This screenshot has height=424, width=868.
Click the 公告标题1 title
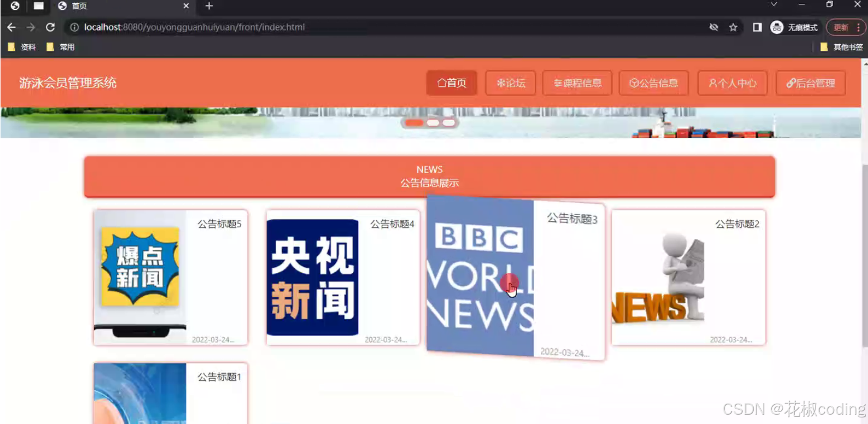[x=219, y=377]
